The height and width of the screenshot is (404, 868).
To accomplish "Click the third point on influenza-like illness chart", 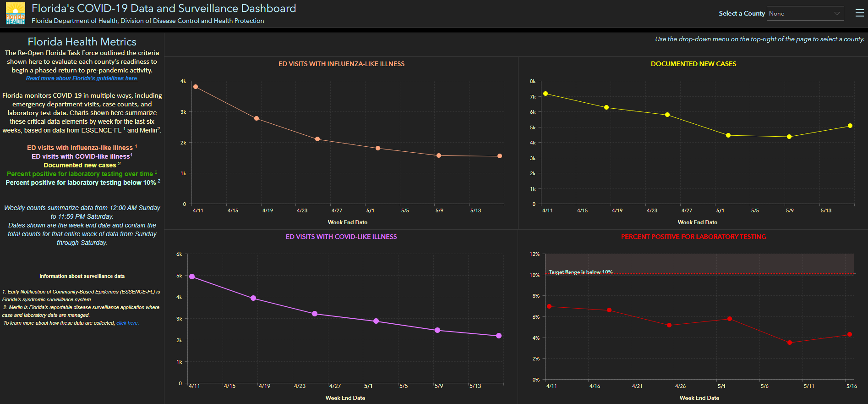I will click(317, 139).
